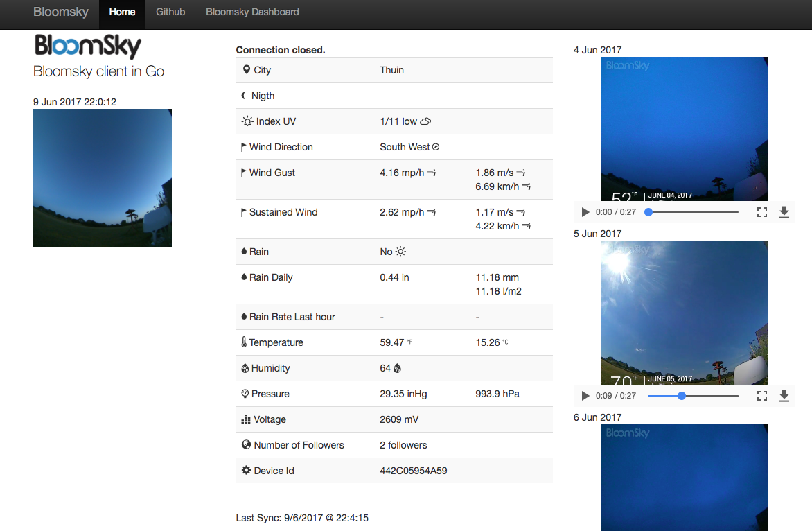The width and height of the screenshot is (812, 531).
Task: Click the 9 Jun 2017 22:0:12 timestamp
Action: coord(75,101)
